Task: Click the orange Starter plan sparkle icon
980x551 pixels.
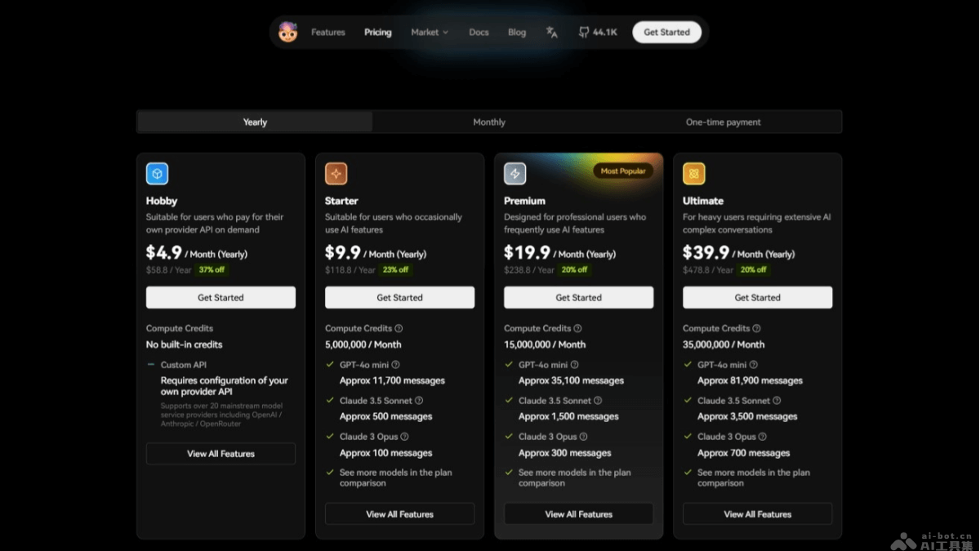Action: point(336,173)
